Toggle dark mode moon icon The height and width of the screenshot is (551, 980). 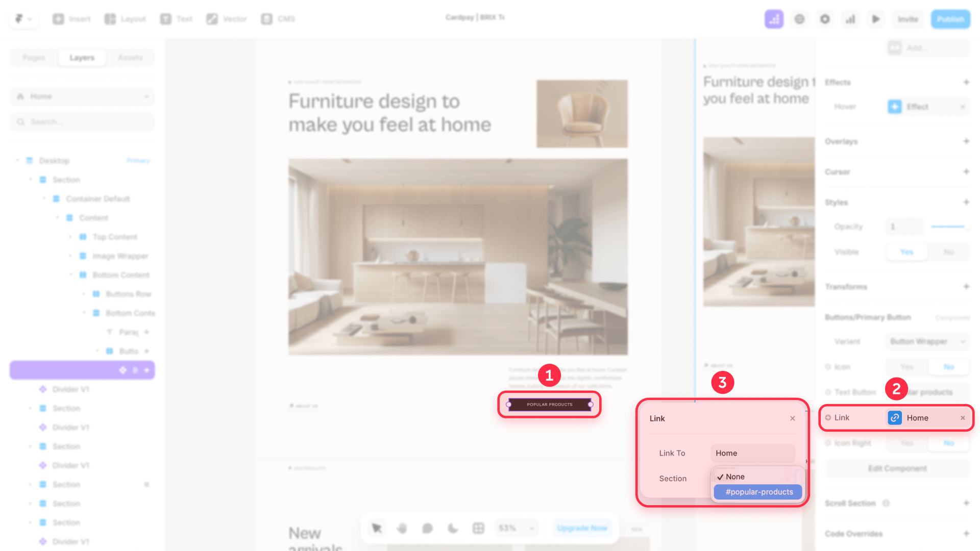(x=453, y=528)
